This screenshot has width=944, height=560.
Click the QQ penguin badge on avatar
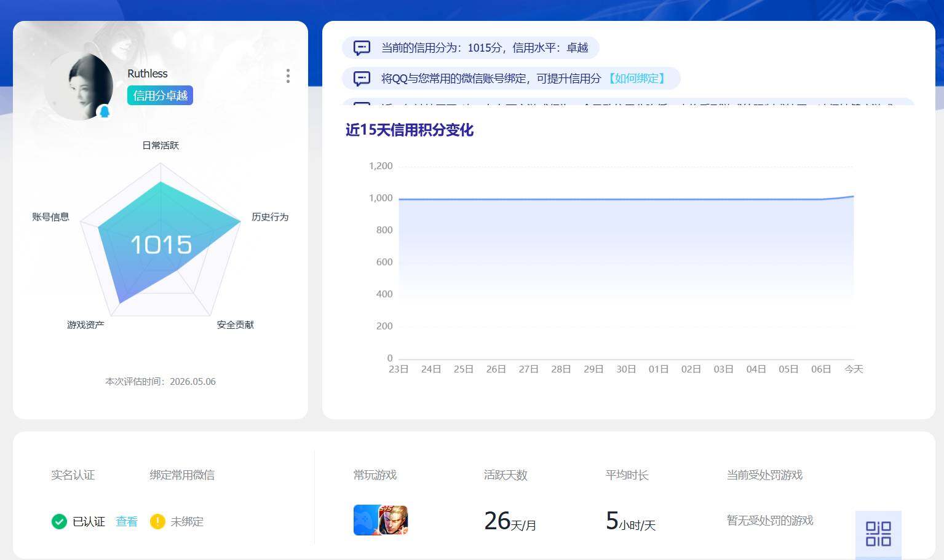click(x=105, y=112)
